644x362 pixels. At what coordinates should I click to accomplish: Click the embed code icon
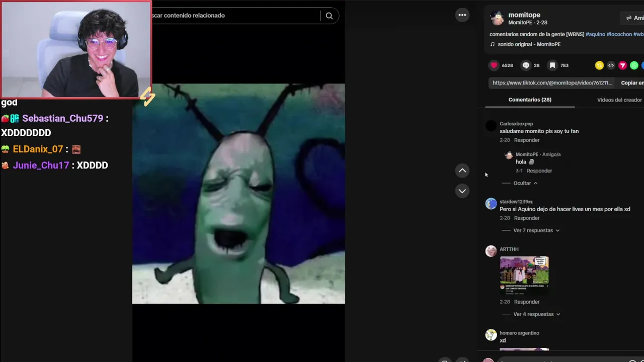tap(611, 65)
